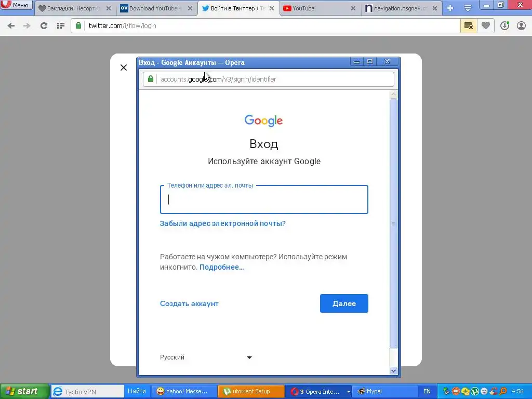Click the green padlock in main address bar
532x399 pixels.
[78, 25]
